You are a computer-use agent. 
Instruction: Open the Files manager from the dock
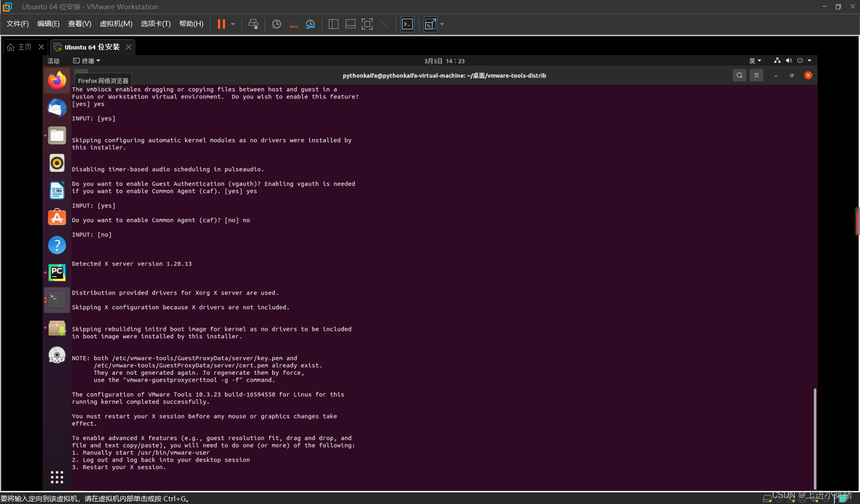(56, 135)
